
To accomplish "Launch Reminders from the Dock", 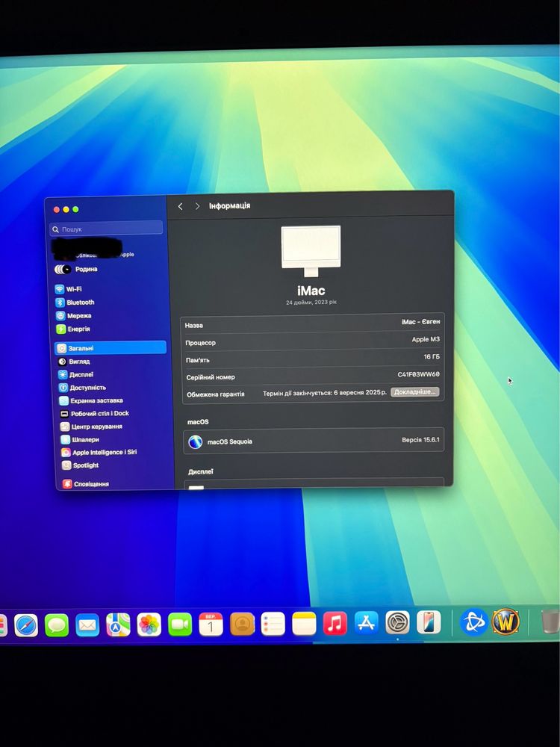I will (273, 624).
